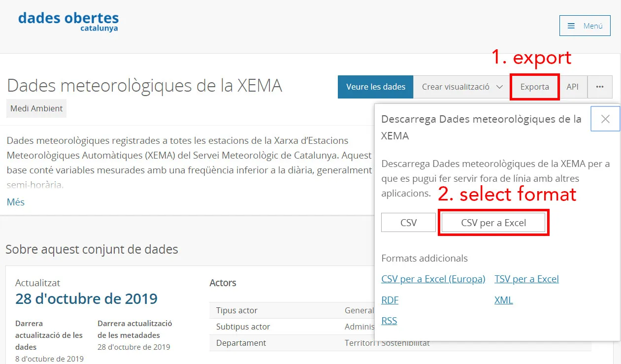This screenshot has height=364, width=621.
Task: Click the Dades meteorològiques de la XEMA title
Action: 144,86
